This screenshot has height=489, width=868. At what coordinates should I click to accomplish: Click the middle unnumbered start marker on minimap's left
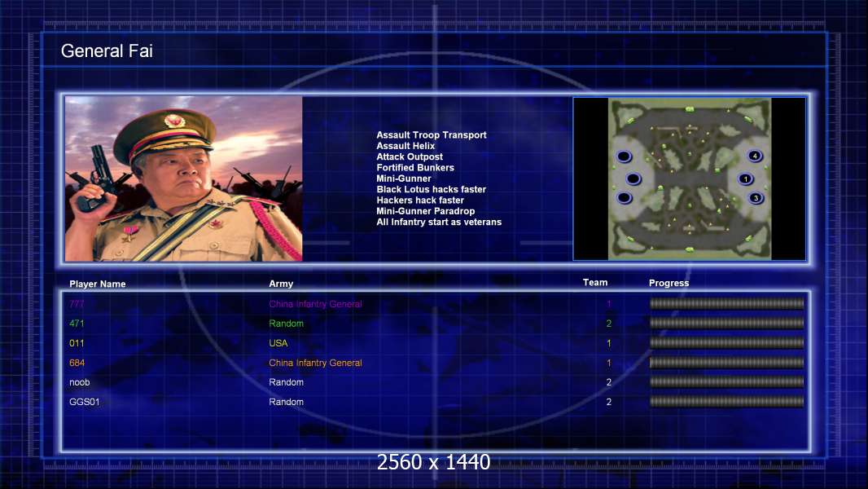pyautogui.click(x=633, y=178)
